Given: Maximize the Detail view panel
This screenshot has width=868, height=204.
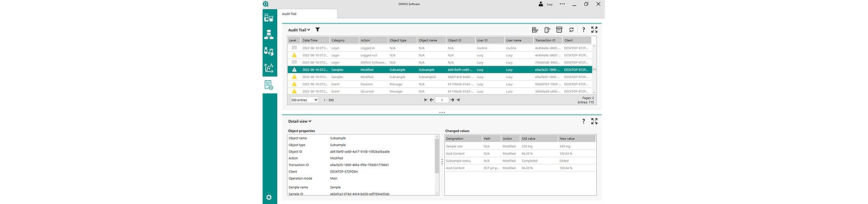Looking at the screenshot, I should [595, 122].
